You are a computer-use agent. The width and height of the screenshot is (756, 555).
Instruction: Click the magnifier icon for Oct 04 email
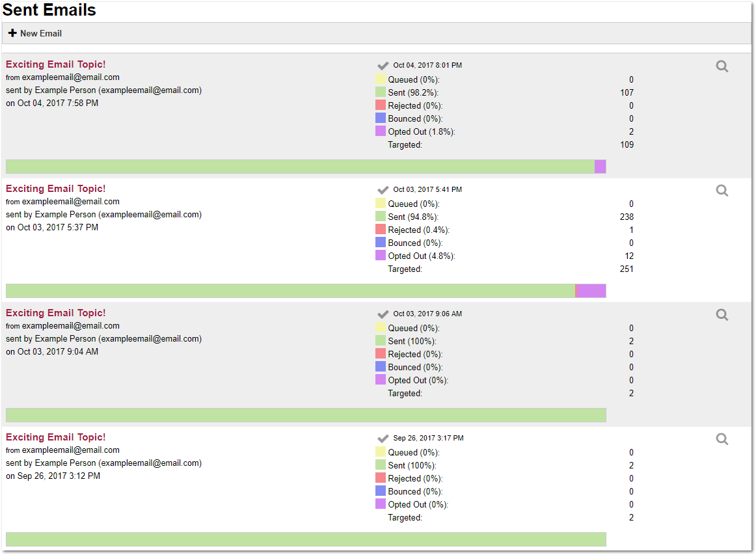(722, 66)
